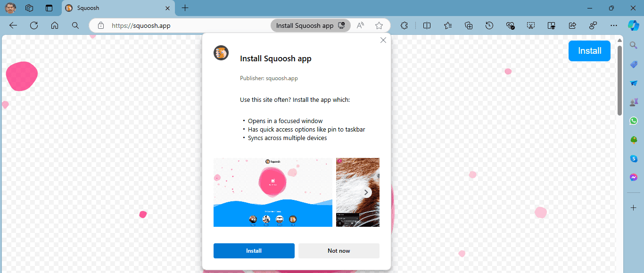Click the search icon in toolbar
The image size is (644, 273).
75,25
